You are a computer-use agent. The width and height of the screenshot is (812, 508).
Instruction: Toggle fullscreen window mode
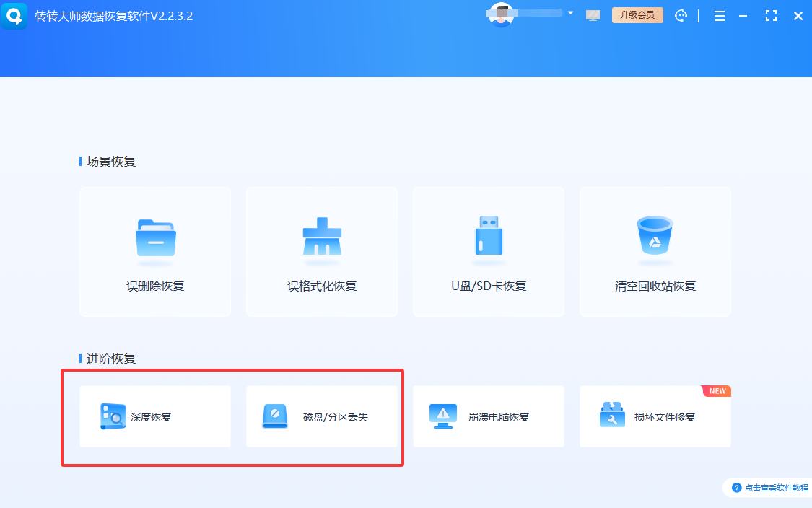[771, 16]
